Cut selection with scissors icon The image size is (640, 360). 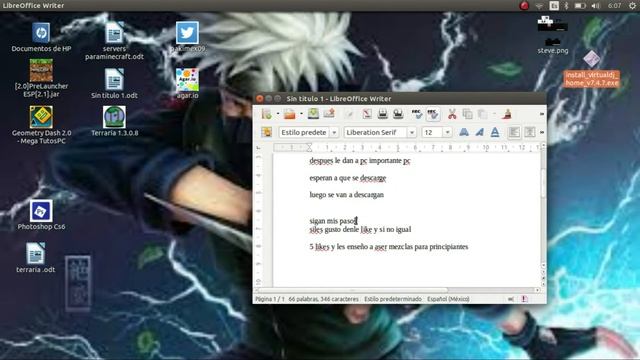pos(452,114)
